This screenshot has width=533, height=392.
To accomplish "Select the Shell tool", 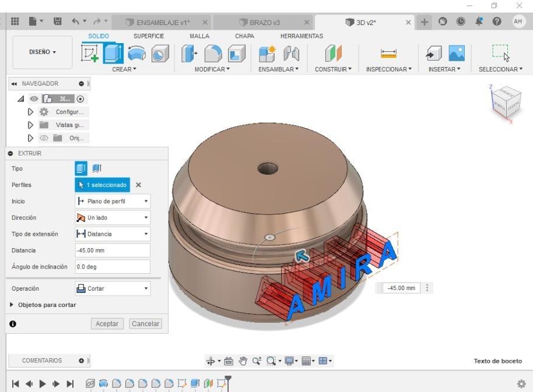I will (236, 53).
